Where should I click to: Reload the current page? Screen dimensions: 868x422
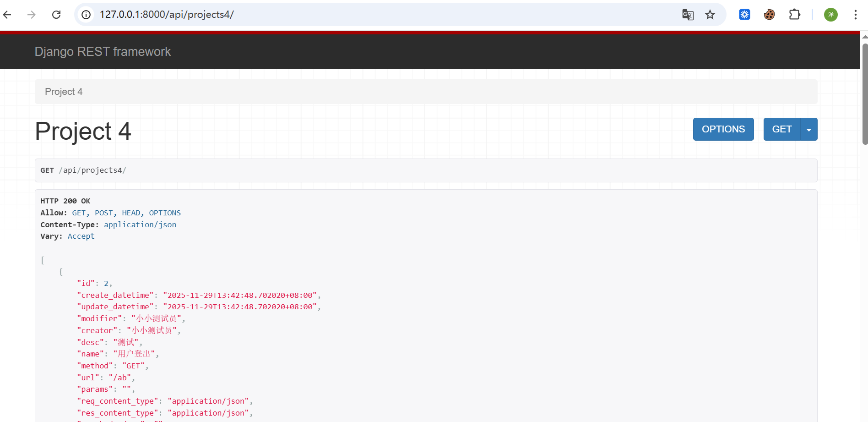click(x=56, y=15)
